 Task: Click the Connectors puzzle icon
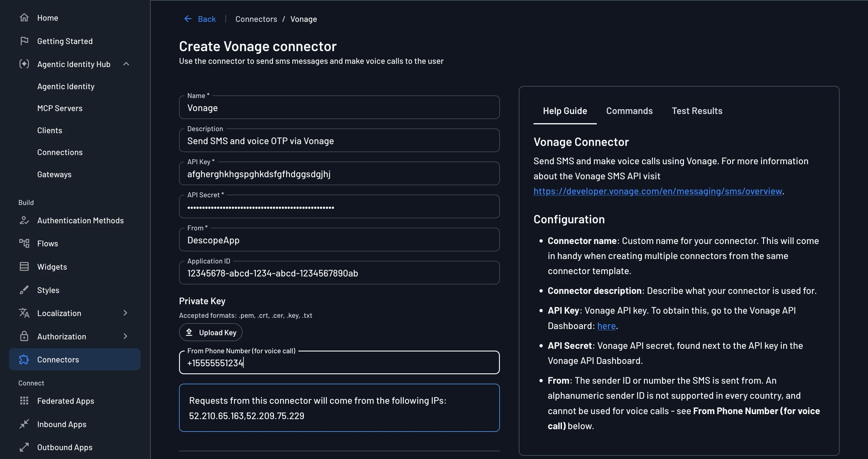pyautogui.click(x=24, y=359)
